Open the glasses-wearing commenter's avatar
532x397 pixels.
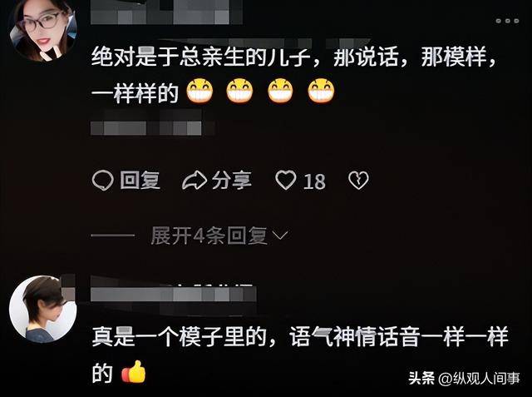43,29
